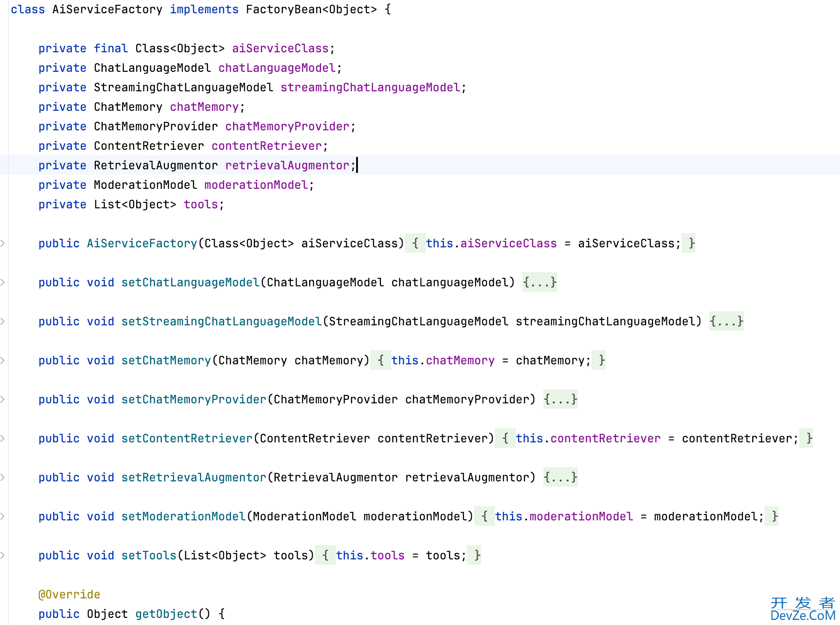Screen dimensions: 840x625
Task: Click the List<Object> type of tools field
Action: pyautogui.click(x=135, y=204)
